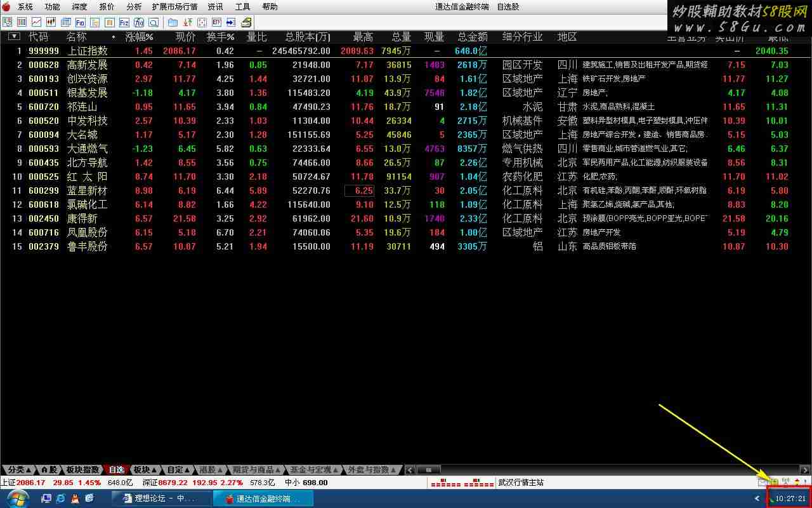Image resolution: width=812 pixels, height=508 pixels.
Task: Open the formula f(x) manager icon
Action: pyautogui.click(x=139, y=22)
